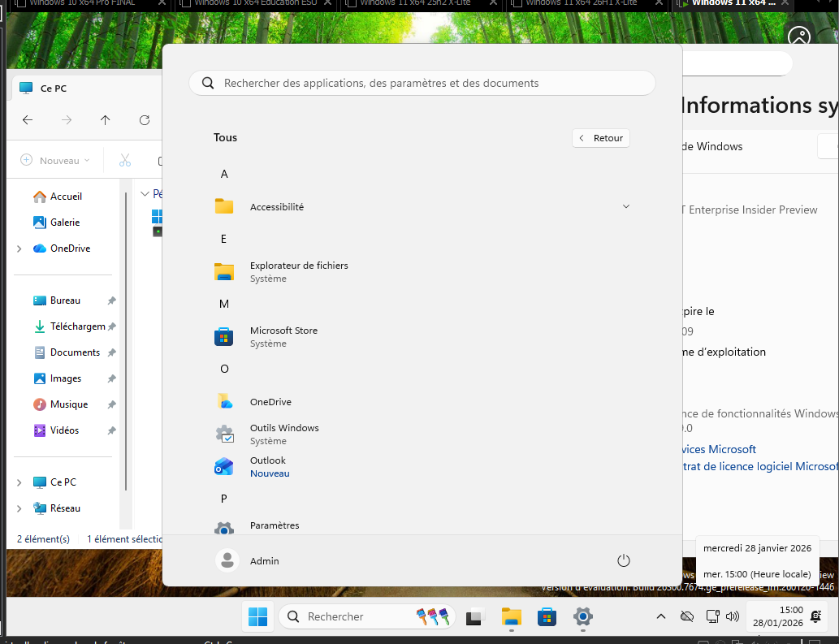
Task: Select Téléchargements in the navigation pane
Action: (x=76, y=326)
